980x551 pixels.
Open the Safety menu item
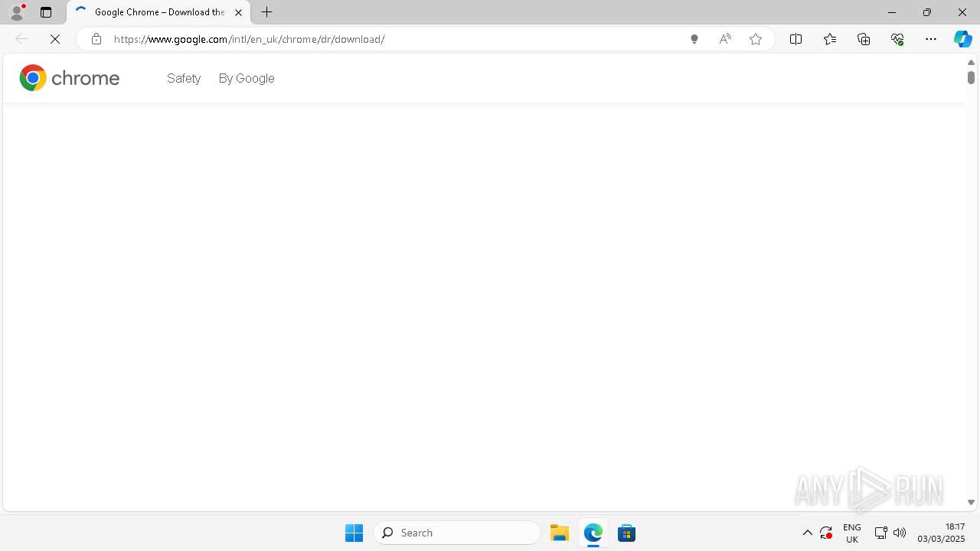tap(184, 78)
